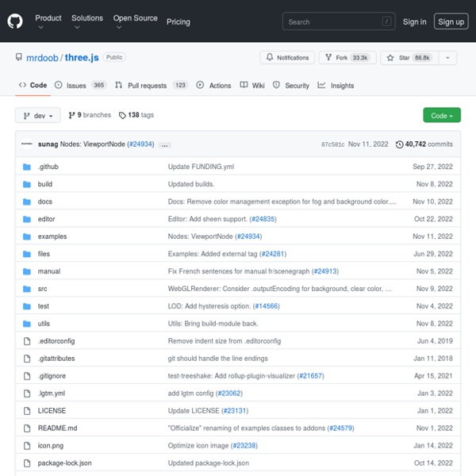Switch to the Wiki tab
The height and width of the screenshot is (476, 476).
[252, 86]
